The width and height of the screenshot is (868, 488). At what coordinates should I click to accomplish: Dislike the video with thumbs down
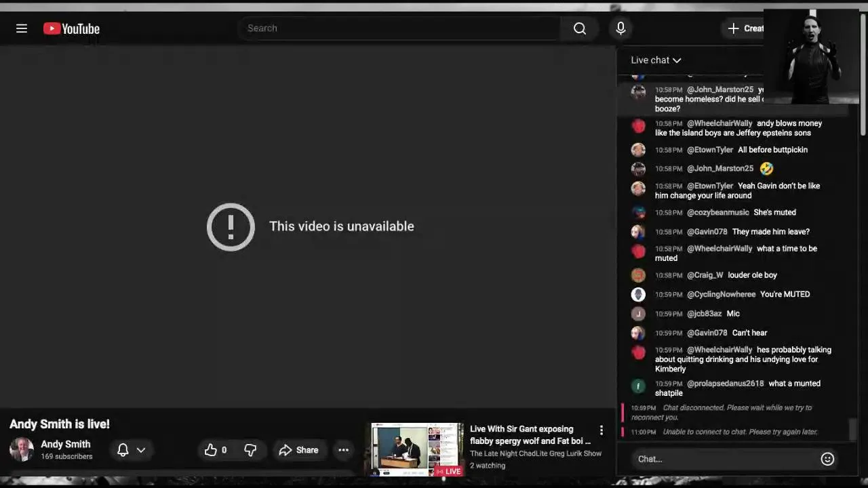coord(250,450)
